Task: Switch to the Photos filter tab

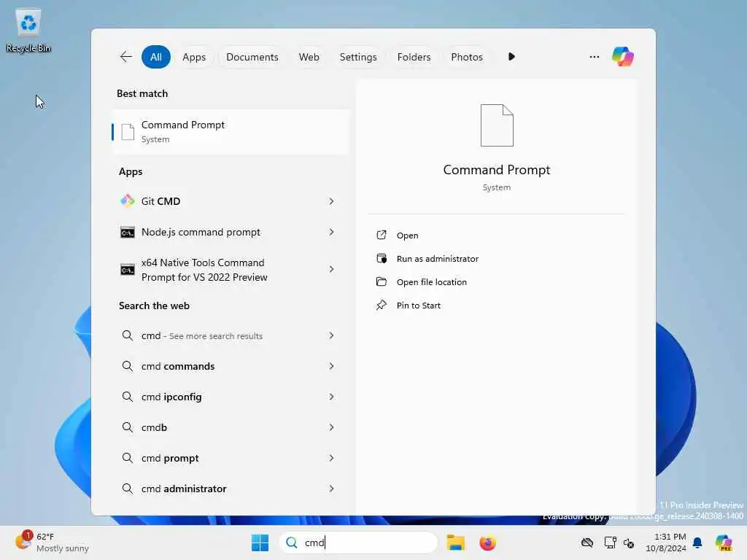Action: pos(466,57)
